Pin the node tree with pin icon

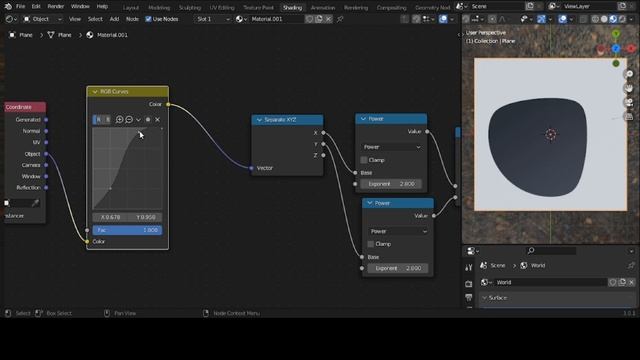(340, 19)
